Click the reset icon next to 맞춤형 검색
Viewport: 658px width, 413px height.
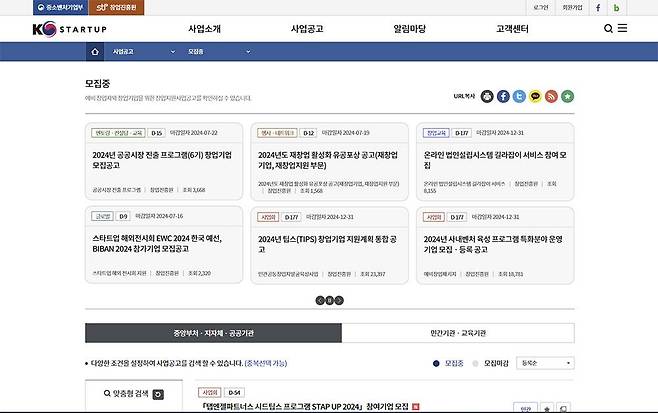(158, 395)
